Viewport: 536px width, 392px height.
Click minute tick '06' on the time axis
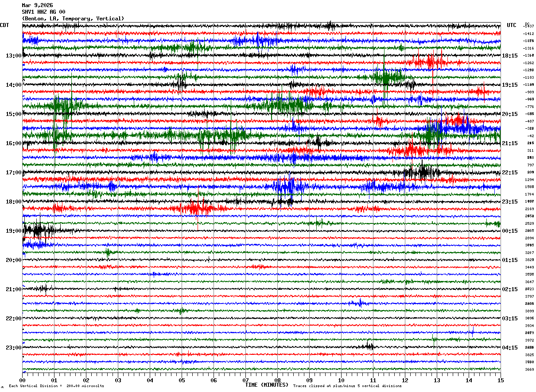tap(214, 380)
